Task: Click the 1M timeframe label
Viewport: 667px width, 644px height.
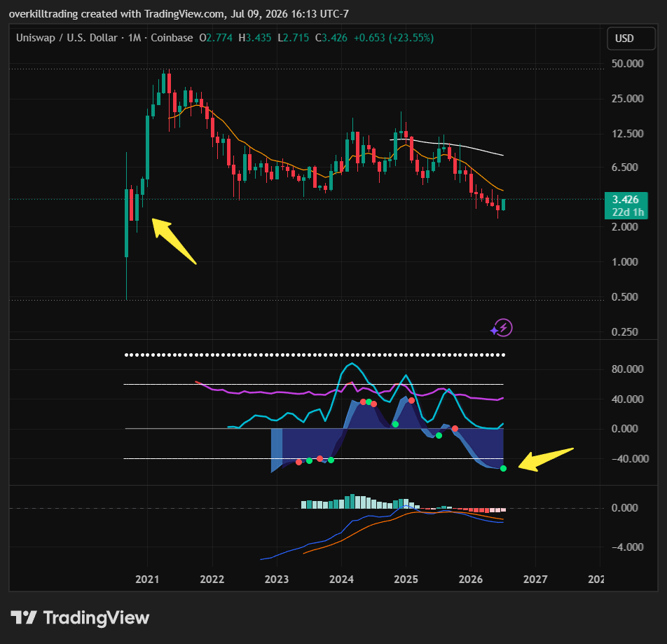Action: tap(135, 38)
